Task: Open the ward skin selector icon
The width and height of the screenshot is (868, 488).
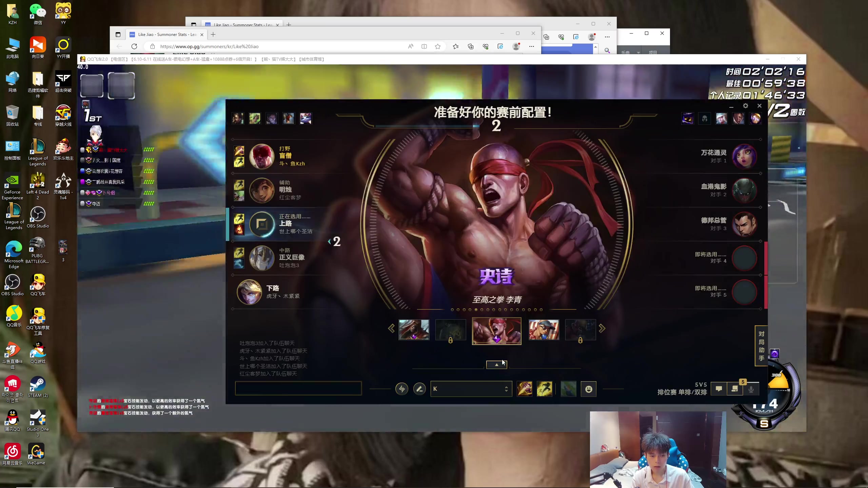Action: [569, 389]
